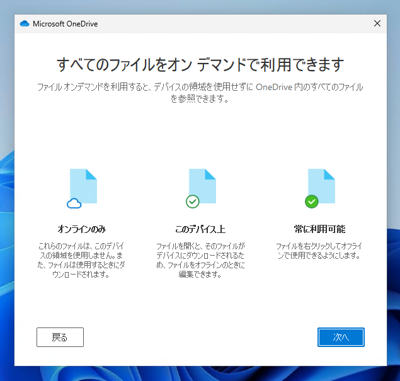Click the description under オンラインのみ
Screen dimensions: 400x381
point(81,261)
